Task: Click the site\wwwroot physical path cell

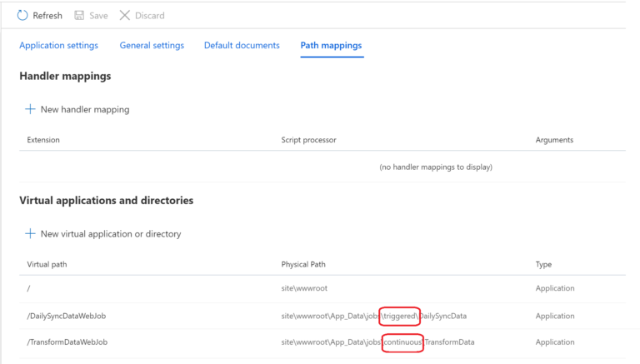Action: tap(303, 288)
